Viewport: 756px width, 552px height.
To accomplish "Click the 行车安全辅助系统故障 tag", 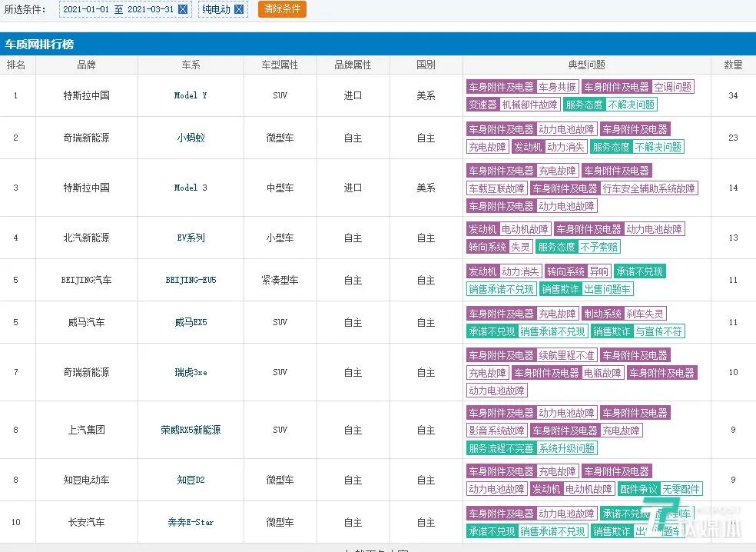I will (649, 188).
